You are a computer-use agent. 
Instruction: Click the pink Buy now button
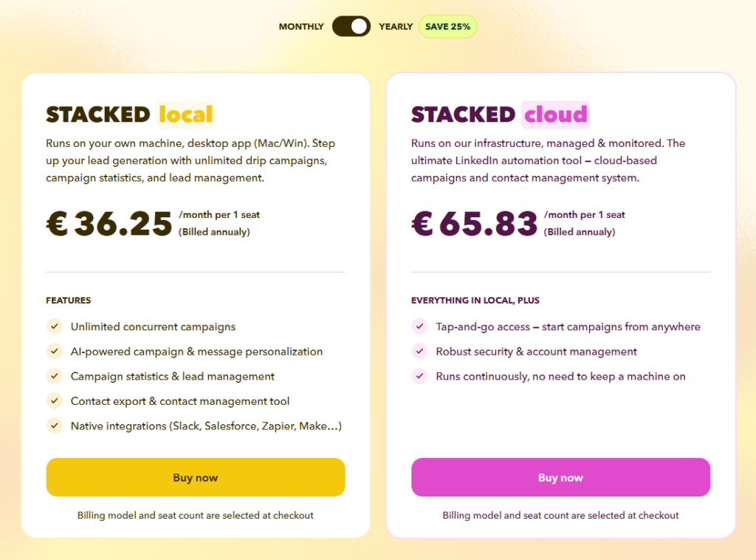561,477
